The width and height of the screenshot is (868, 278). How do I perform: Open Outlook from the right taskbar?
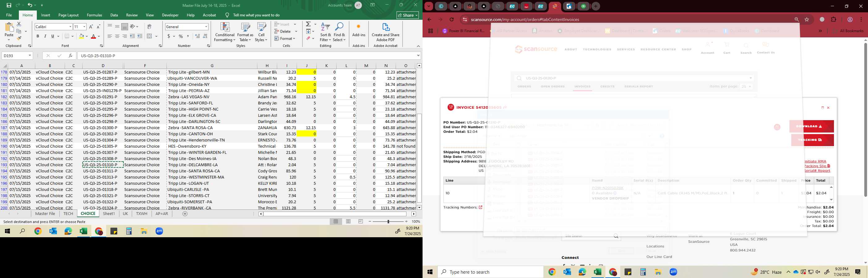[x=567, y=272]
